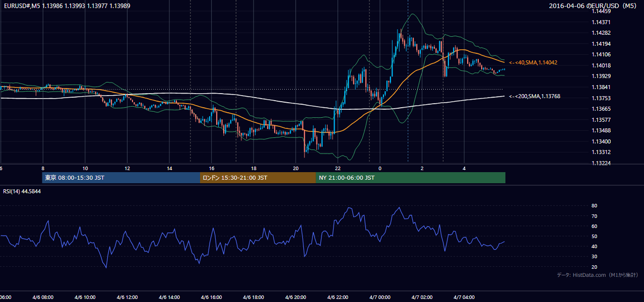
Task: Click RSI scale value 70
Action: click(x=594, y=216)
